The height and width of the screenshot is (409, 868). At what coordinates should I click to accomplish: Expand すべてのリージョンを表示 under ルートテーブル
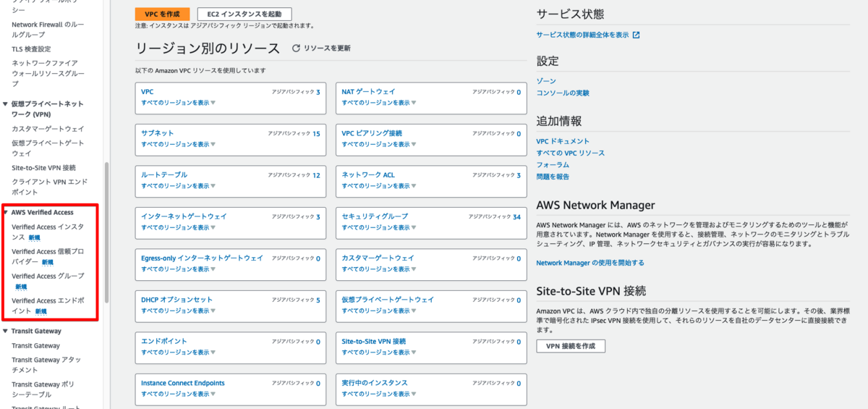(x=178, y=186)
